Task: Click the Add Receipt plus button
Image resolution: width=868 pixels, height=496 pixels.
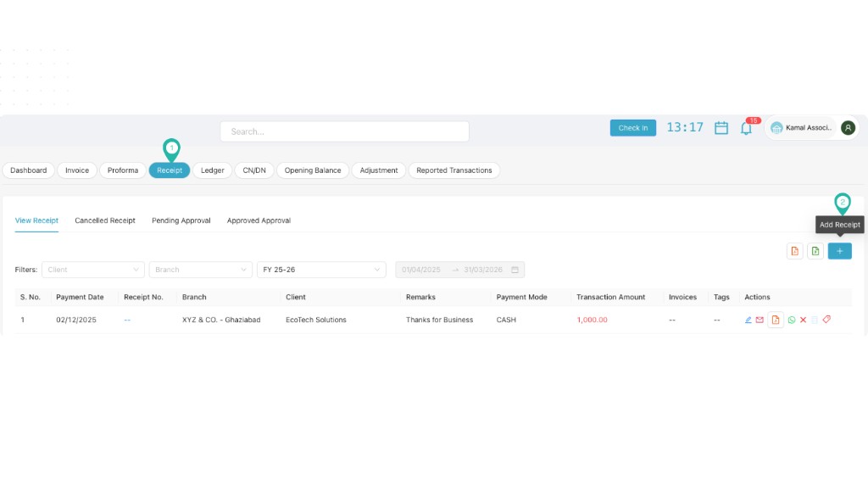Action: (839, 251)
